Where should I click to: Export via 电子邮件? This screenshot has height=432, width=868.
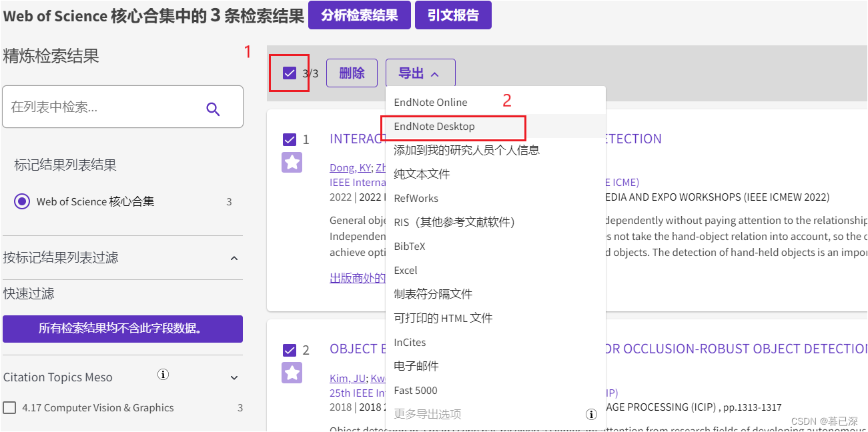(496, 366)
